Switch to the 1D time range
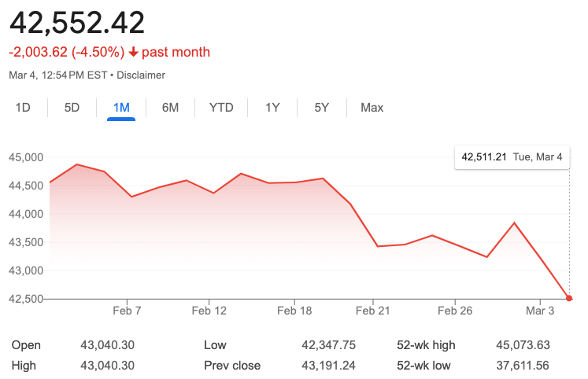The width and height of the screenshot is (588, 379). pyautogui.click(x=23, y=107)
